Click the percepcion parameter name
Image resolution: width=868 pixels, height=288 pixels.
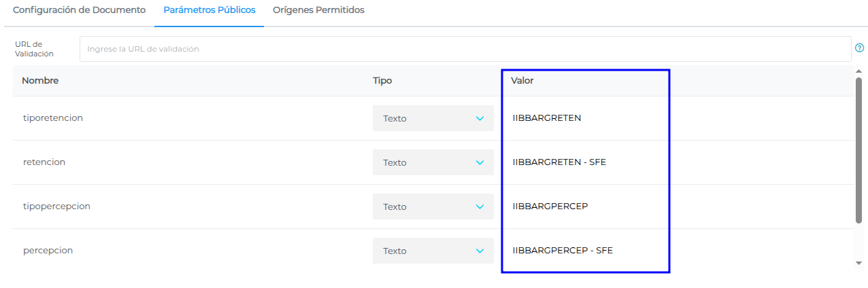(48, 251)
